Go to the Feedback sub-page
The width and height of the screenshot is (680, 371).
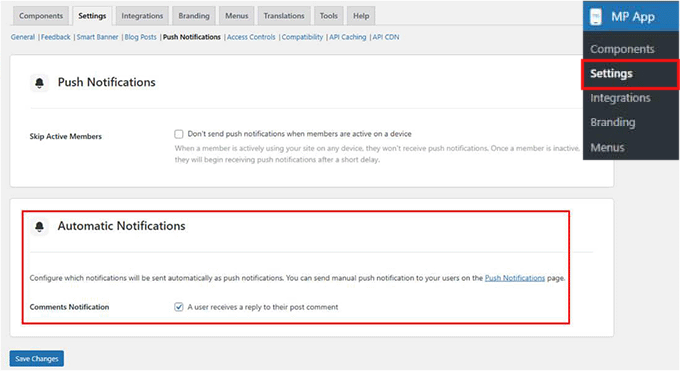pos(56,37)
